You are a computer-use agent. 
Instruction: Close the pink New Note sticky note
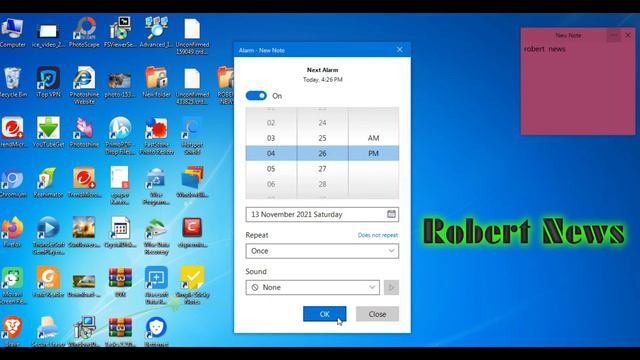pos(628,35)
